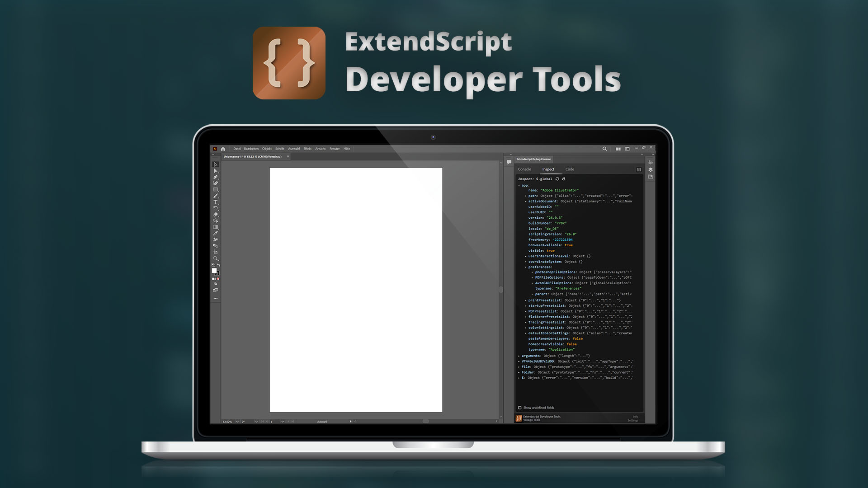Screen dimensions: 868x488
Task: Select the Pen tool
Action: click(216, 177)
